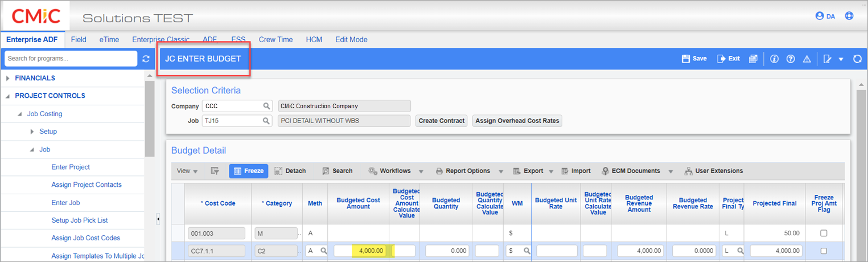Toggle Freeze Proj Amt Flag for CC7.1.1

tap(824, 251)
